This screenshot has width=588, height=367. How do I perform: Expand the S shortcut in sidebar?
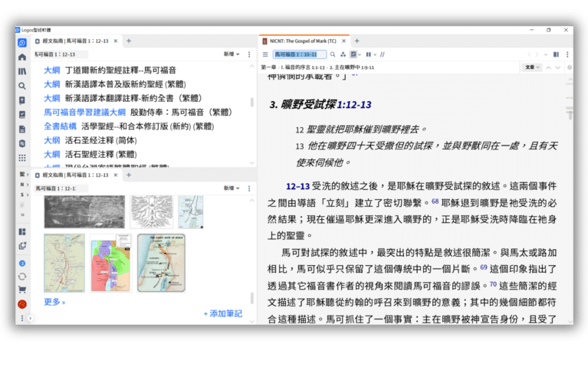click(24, 195)
